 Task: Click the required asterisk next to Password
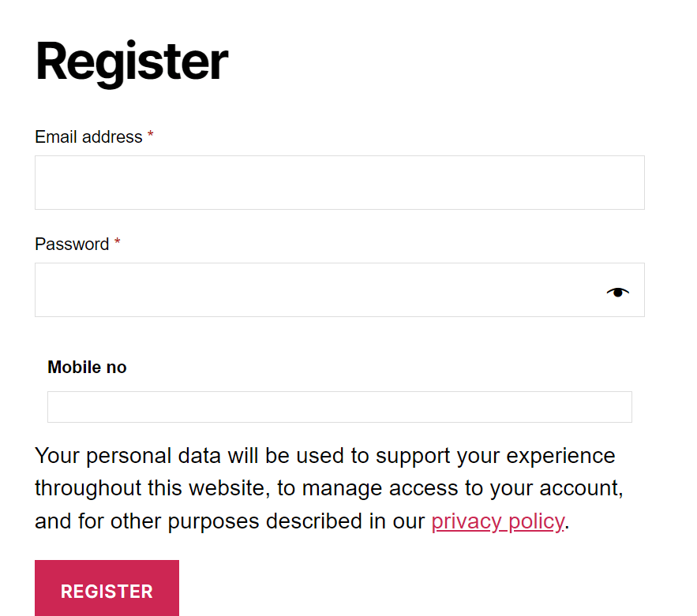click(118, 242)
